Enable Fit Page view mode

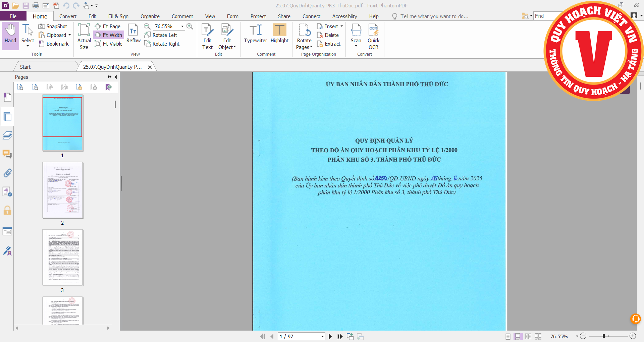[108, 26]
